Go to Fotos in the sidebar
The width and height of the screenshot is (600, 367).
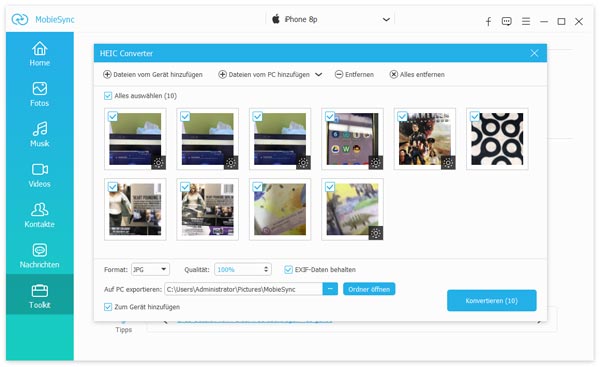[40, 94]
